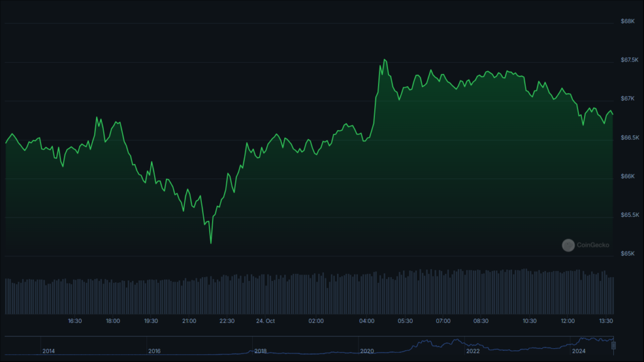Viewport: 644px width, 362px height.
Task: Select 2024 in the range navigator
Action: click(579, 351)
